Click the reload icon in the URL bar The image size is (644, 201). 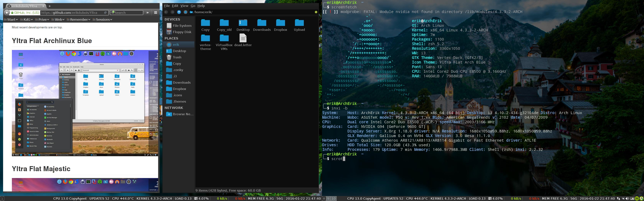[105, 12]
